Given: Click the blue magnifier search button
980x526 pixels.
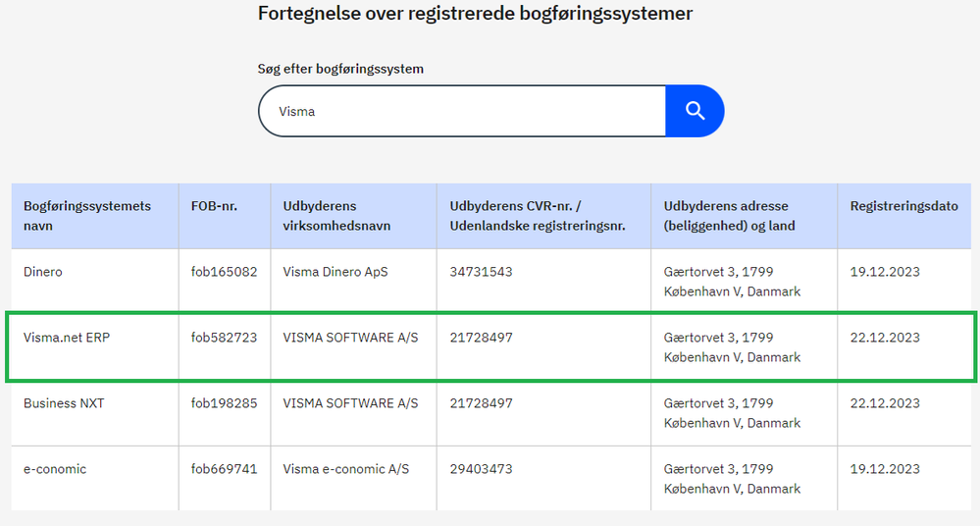Looking at the screenshot, I should tap(695, 111).
